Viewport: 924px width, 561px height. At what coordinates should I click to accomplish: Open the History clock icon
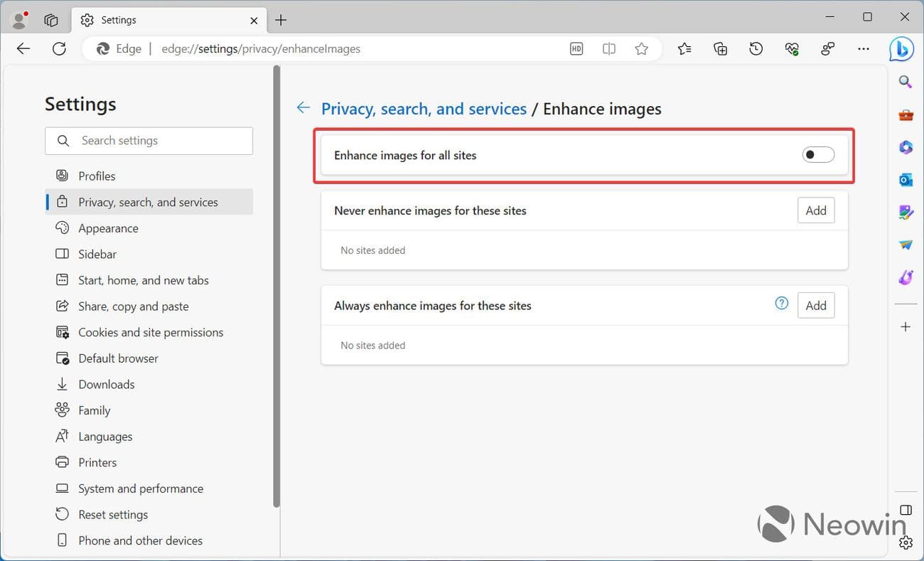756,49
